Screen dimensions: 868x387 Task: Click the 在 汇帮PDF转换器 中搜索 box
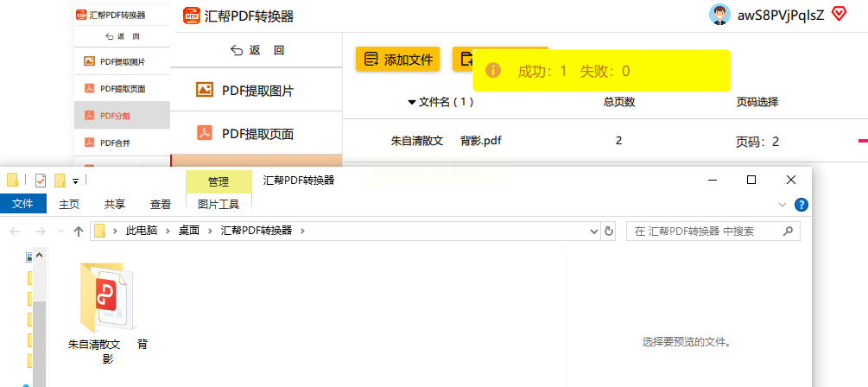tap(713, 232)
